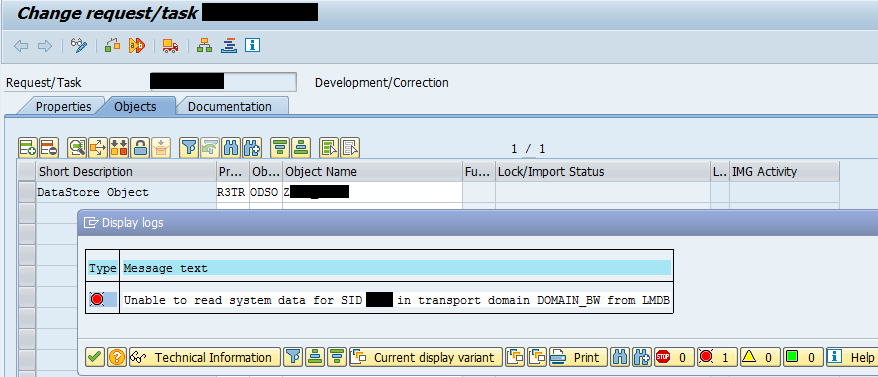The image size is (878, 377).
Task: Click the Type column header in logs table
Action: tap(102, 268)
